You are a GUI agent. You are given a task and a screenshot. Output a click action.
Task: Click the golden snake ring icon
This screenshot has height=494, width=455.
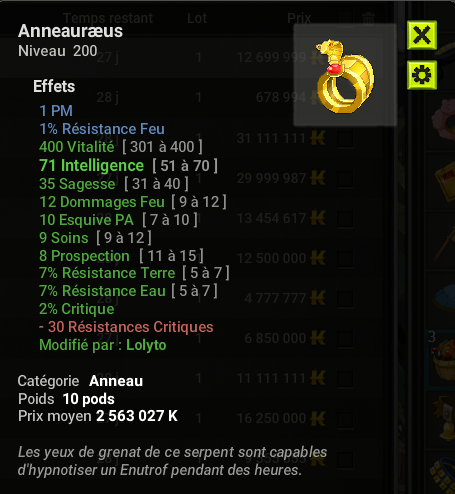[x=345, y=76]
